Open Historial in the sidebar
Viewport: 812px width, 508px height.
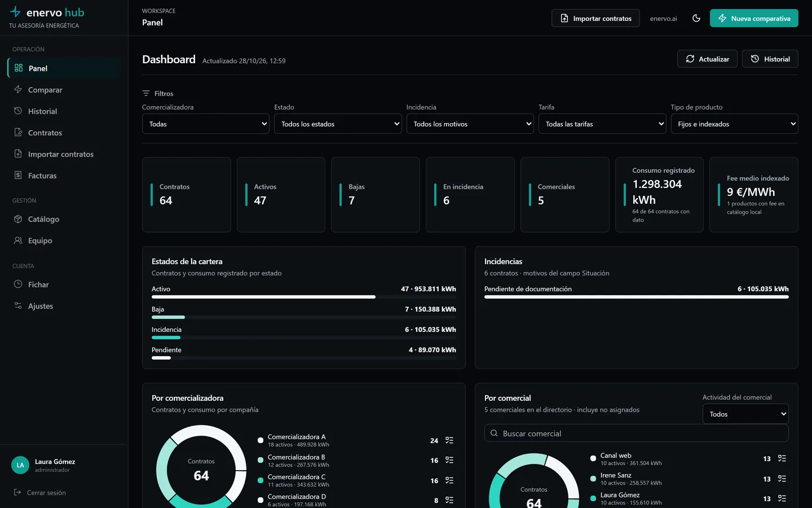click(x=65, y=111)
